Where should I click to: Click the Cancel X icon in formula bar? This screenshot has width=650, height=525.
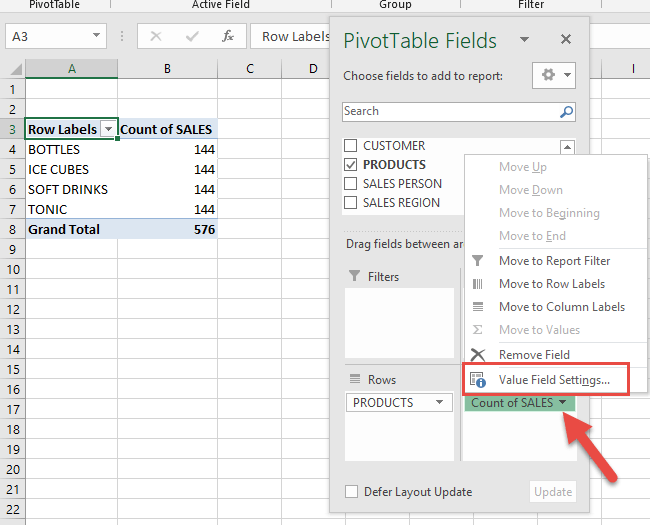[156, 36]
